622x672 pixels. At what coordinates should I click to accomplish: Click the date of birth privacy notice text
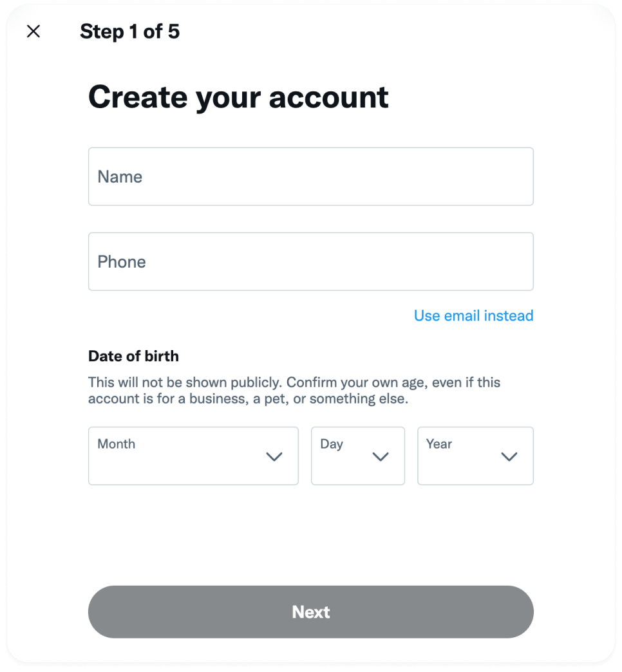(294, 391)
